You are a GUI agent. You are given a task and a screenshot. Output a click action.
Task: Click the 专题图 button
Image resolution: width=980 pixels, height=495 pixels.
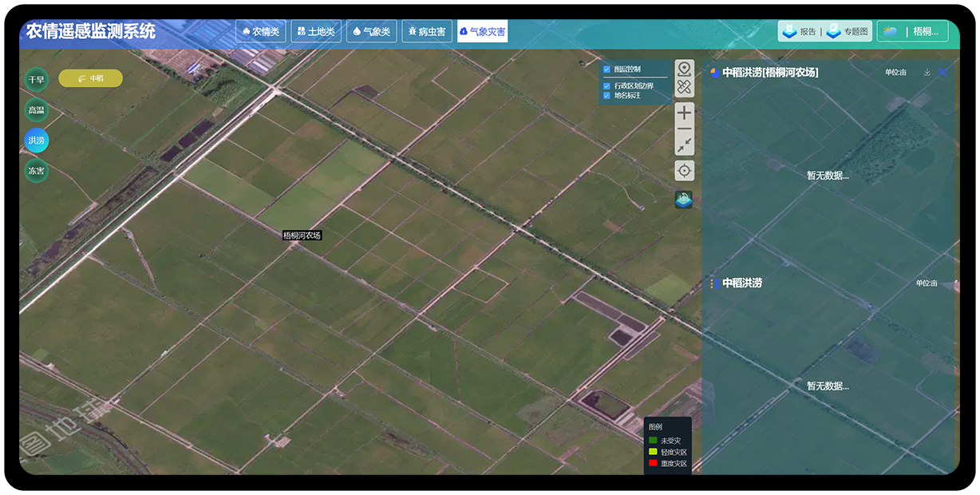(848, 32)
